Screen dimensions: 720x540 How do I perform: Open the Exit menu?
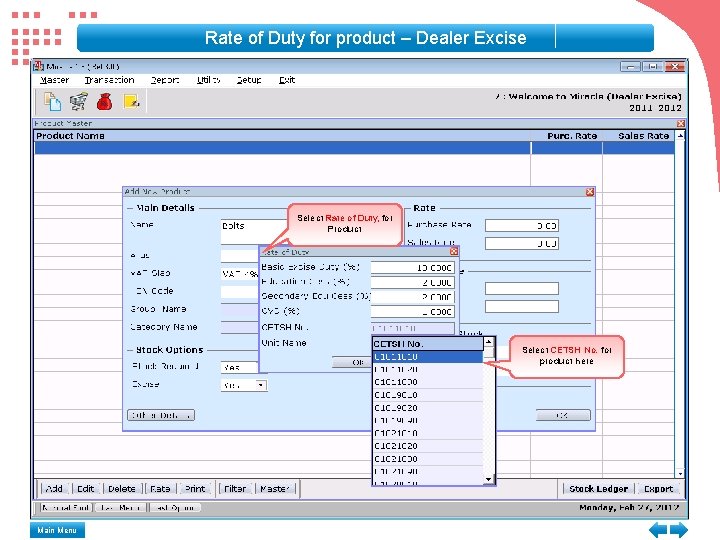pos(287,80)
